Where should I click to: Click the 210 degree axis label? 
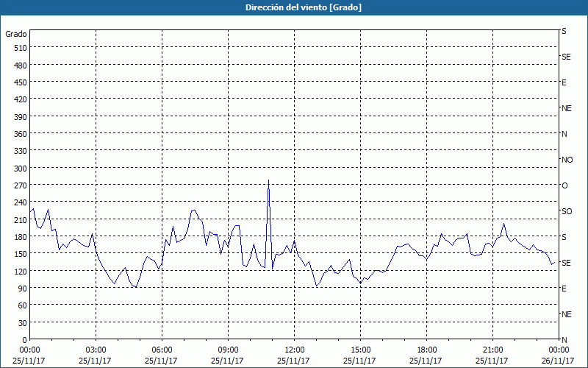21,220
